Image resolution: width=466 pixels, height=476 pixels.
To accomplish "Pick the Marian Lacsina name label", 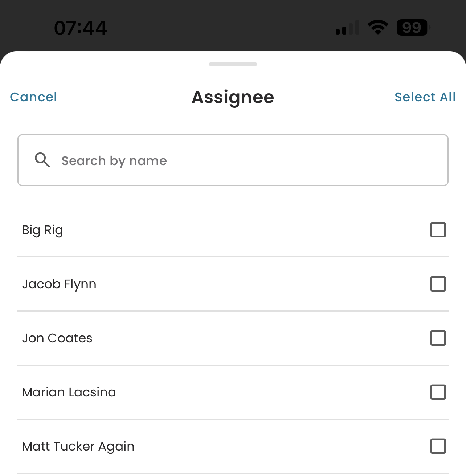I will pos(69,392).
